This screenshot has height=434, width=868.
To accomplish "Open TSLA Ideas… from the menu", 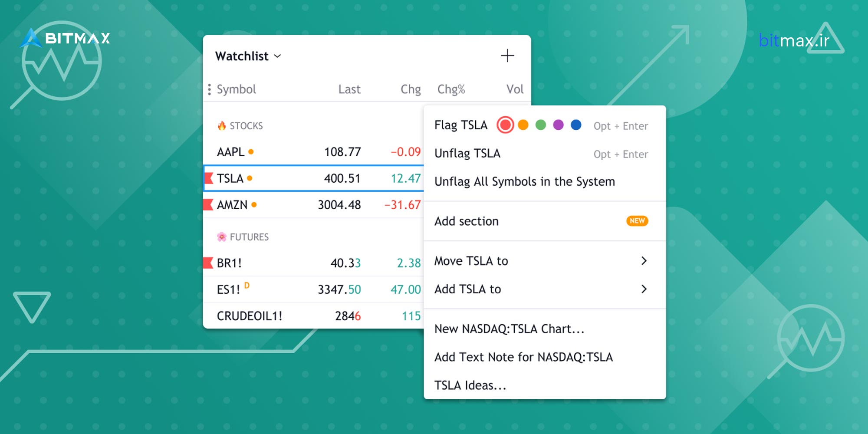I will (x=545, y=385).
